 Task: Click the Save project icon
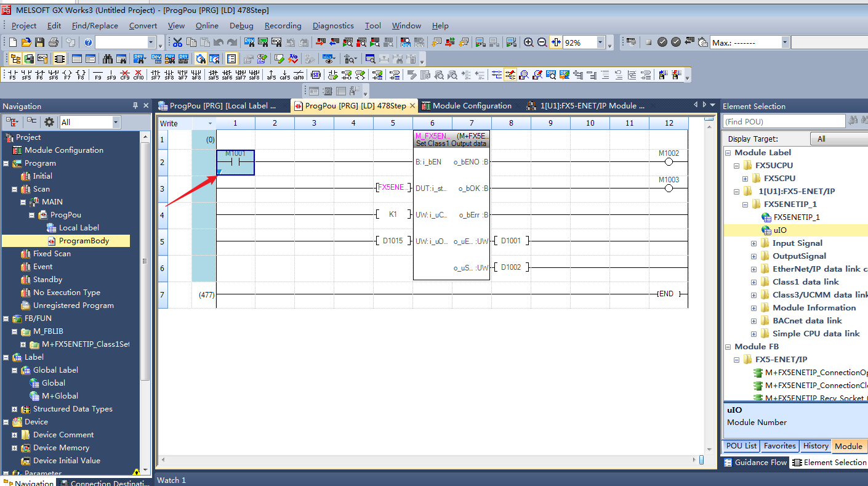39,43
